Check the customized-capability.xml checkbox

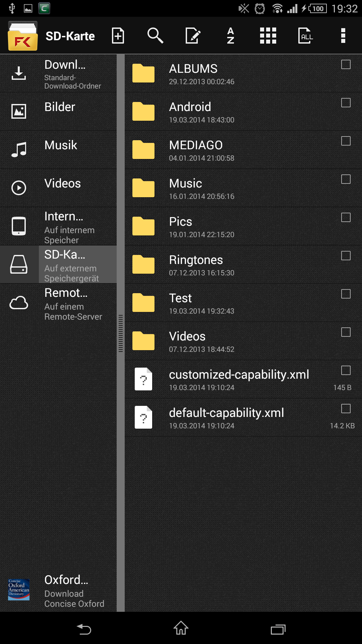tap(346, 370)
